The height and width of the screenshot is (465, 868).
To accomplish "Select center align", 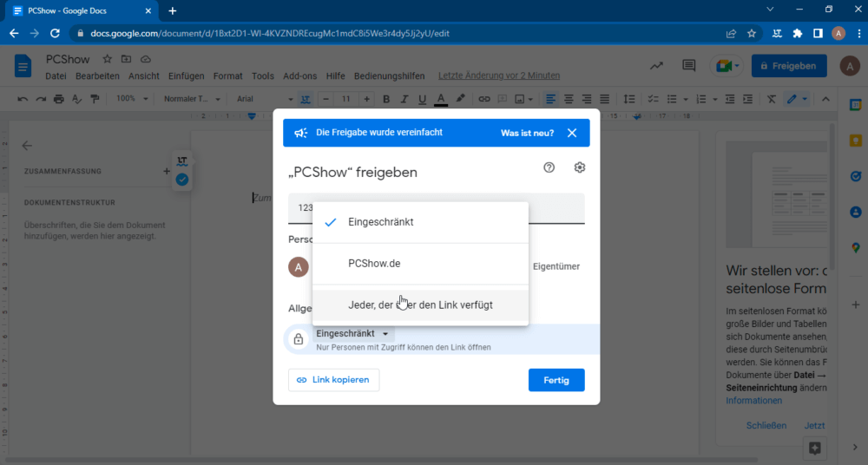I will 569,99.
